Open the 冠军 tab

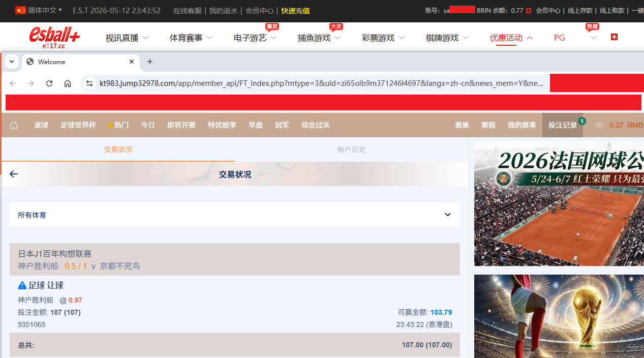[282, 125]
